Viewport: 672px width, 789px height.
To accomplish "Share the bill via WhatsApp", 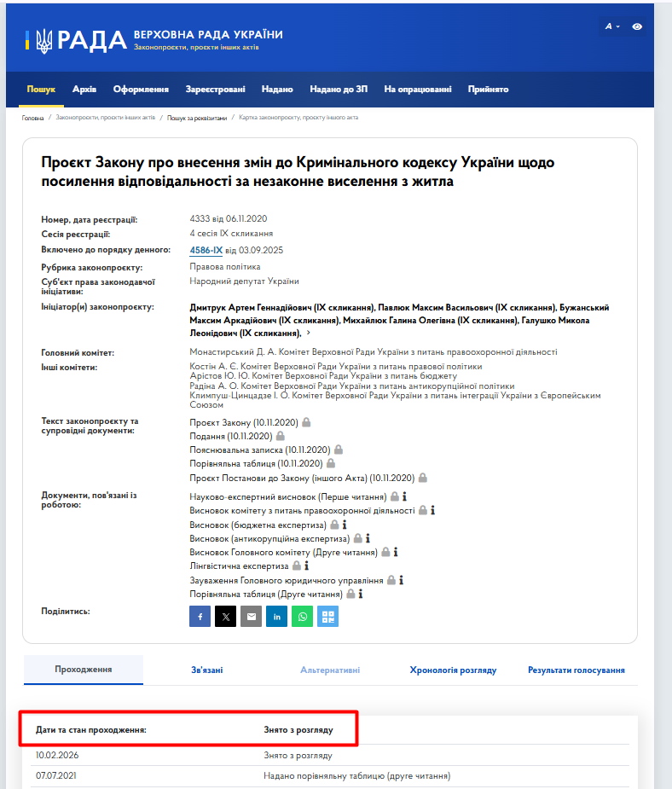I will tap(302, 617).
